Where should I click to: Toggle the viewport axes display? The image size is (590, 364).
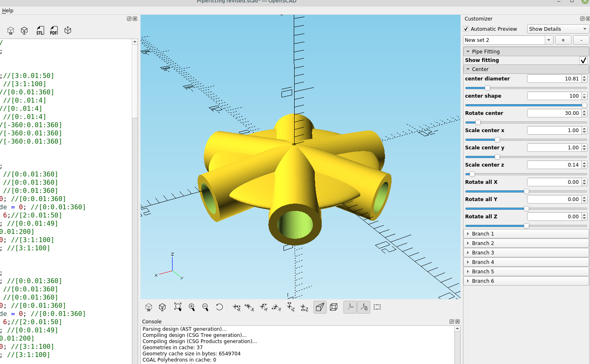350,307
